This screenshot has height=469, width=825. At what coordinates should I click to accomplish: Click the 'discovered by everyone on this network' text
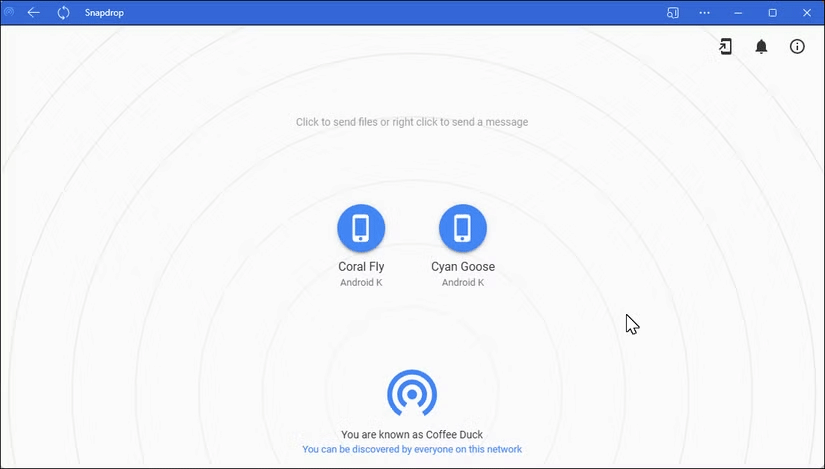coord(411,450)
